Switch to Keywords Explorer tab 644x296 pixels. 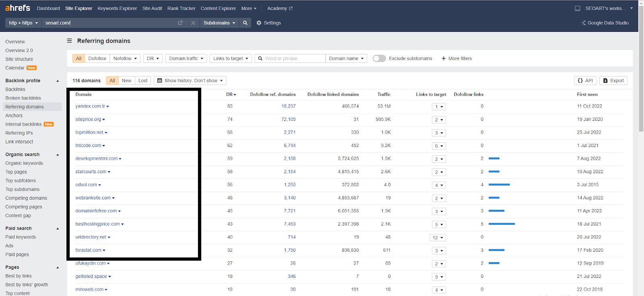point(117,8)
